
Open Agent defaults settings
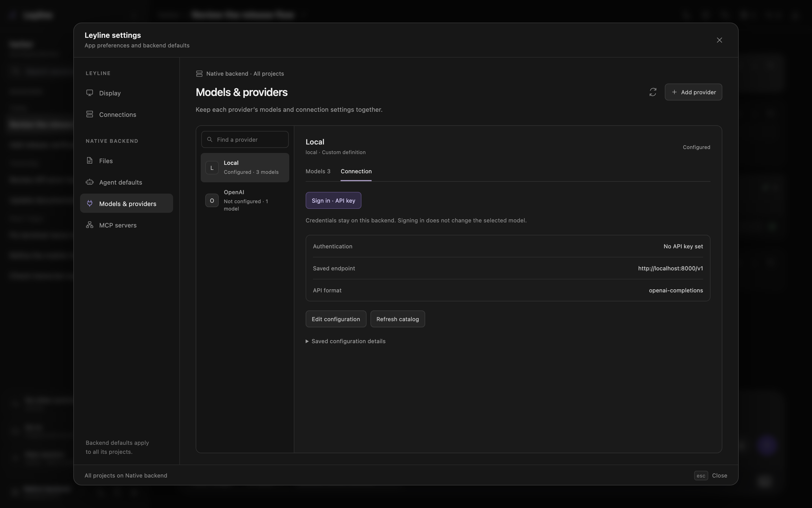pos(126,182)
